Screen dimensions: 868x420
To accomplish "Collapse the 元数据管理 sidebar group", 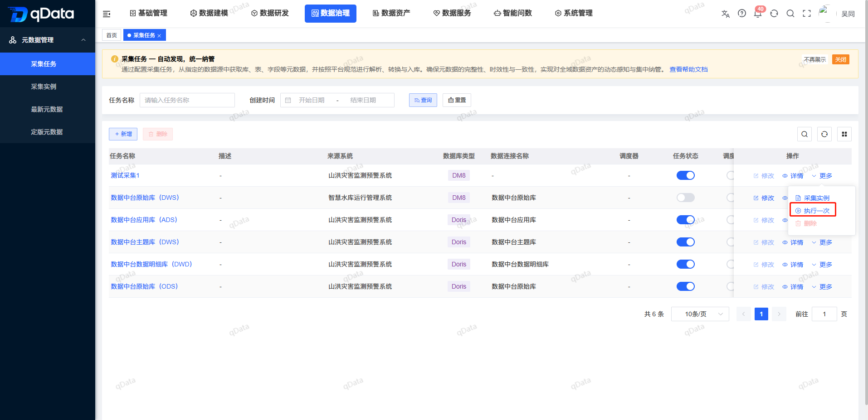I will (x=48, y=40).
